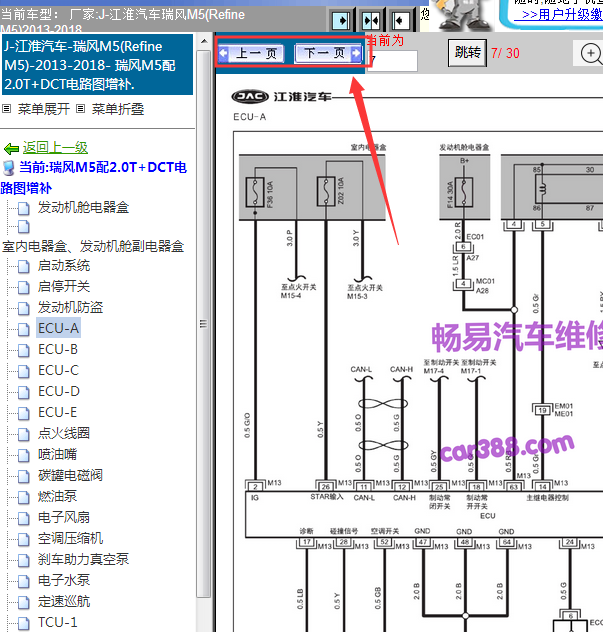Viewport: 603px width, 632px height.
Task: Click the sidebar scroll up arrow
Action: pos(204,41)
